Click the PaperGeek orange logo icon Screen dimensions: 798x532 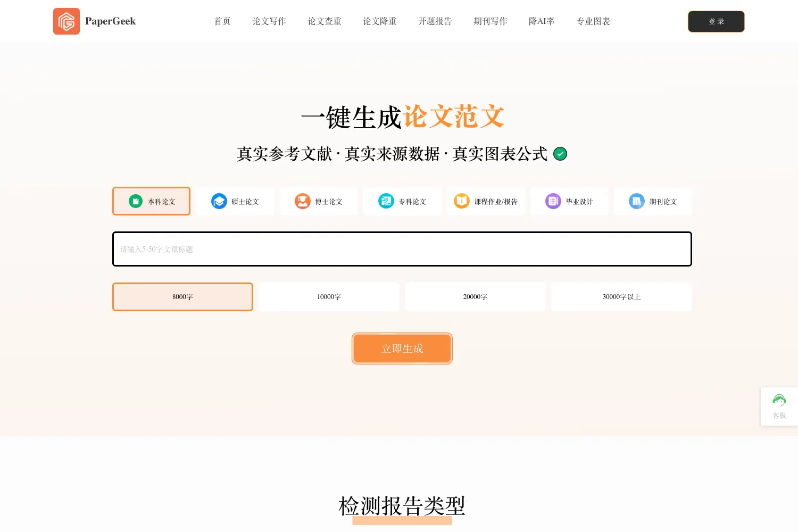[66, 21]
